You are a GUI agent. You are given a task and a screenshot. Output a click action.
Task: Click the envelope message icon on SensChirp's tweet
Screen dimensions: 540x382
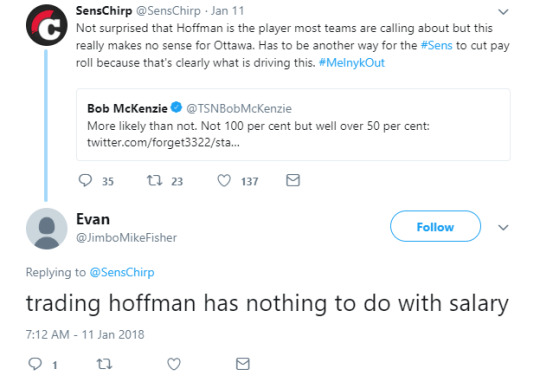click(293, 180)
